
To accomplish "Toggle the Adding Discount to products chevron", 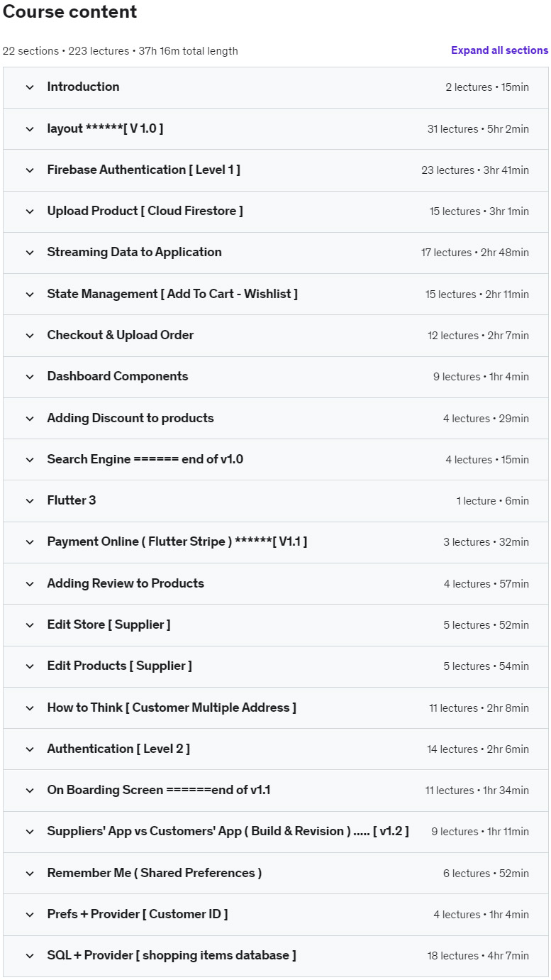I will [30, 419].
